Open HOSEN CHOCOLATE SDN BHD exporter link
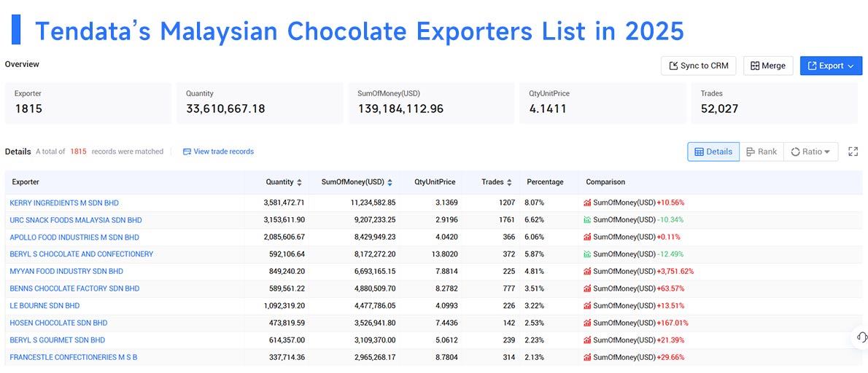 (x=58, y=323)
